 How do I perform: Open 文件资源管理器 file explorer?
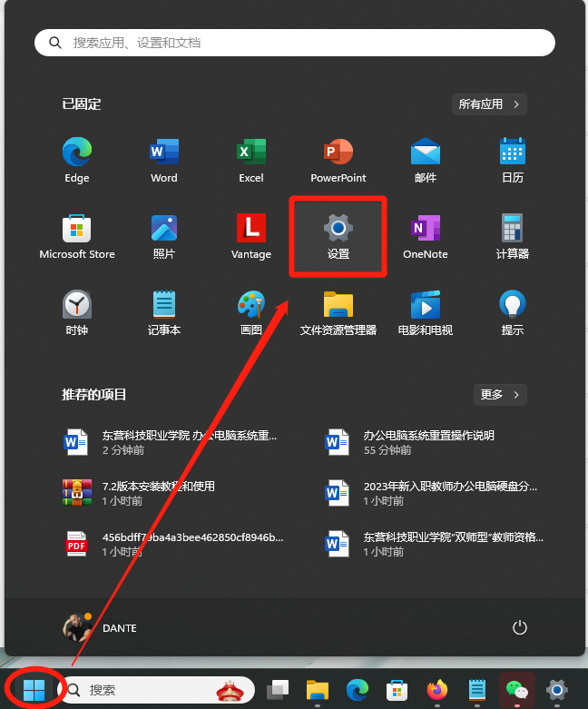click(x=338, y=313)
